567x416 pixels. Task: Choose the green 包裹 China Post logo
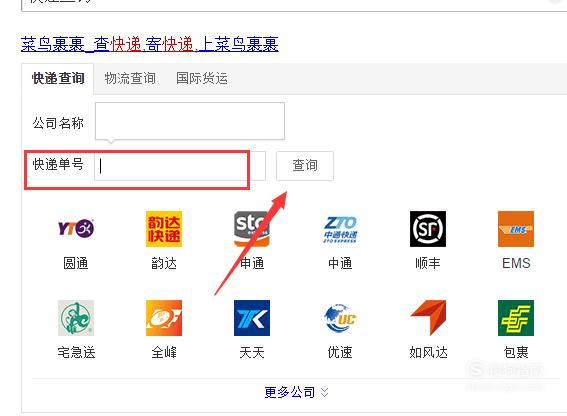(516, 318)
